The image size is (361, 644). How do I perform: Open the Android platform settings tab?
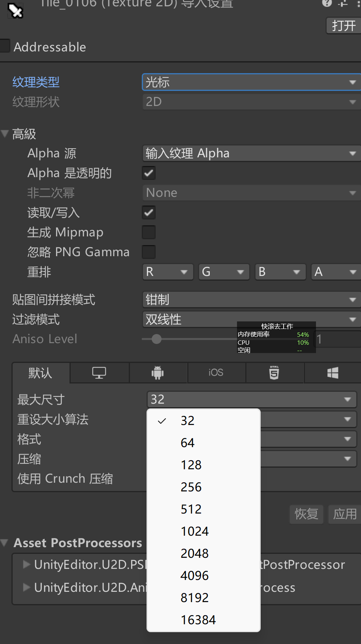pyautogui.click(x=158, y=373)
